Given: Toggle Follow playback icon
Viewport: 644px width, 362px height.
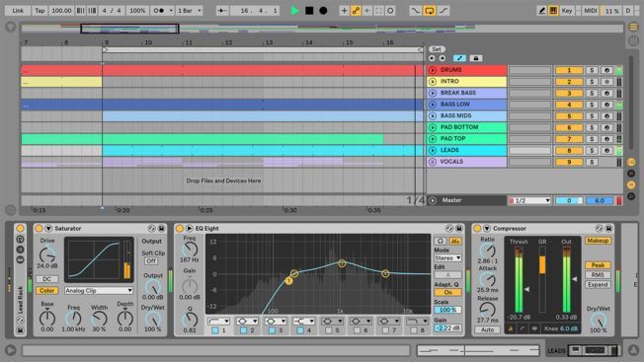Looking at the screenshot, I should pos(222,11).
